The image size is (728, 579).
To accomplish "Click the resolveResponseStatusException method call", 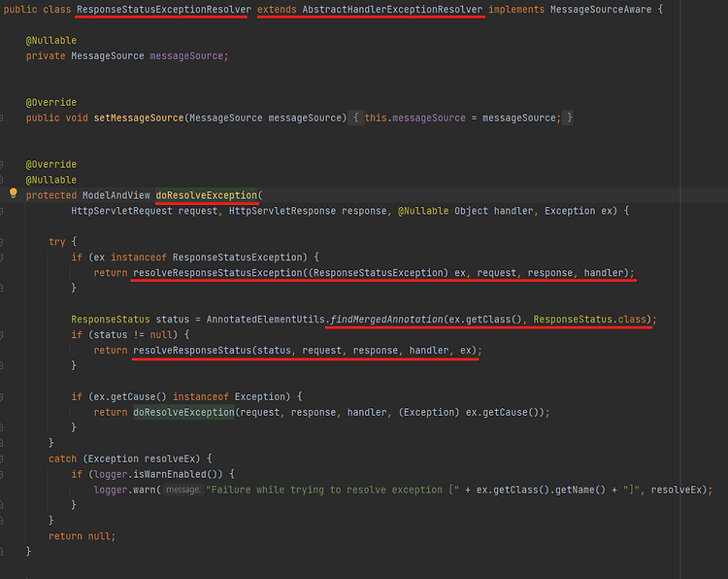I will (x=217, y=273).
